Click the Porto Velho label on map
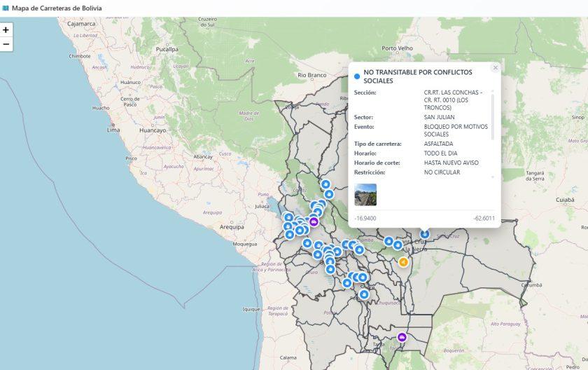The width and height of the screenshot is (588, 370). pyautogui.click(x=397, y=48)
